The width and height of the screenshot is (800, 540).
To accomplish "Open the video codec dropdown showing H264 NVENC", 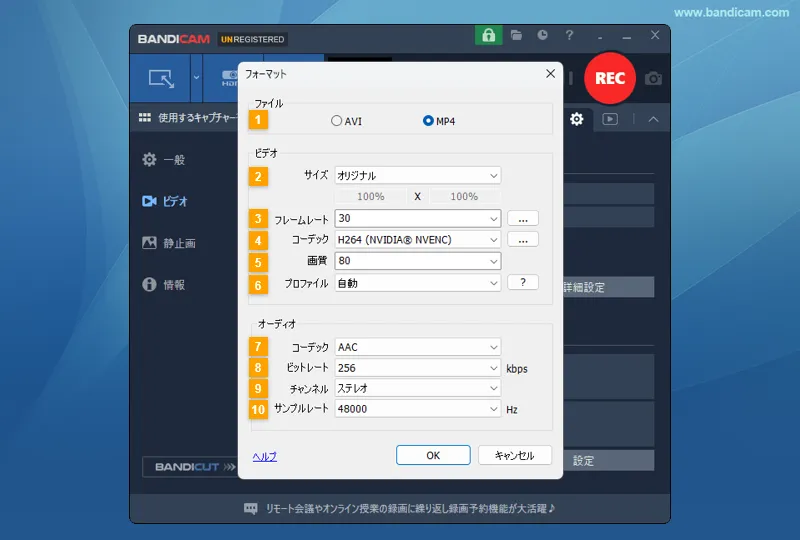I will click(417, 240).
